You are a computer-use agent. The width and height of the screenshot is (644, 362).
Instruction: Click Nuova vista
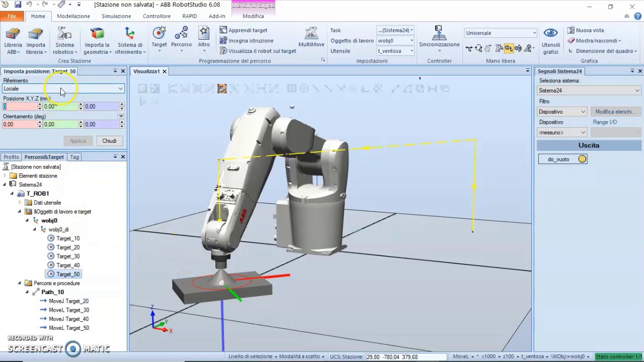click(586, 30)
